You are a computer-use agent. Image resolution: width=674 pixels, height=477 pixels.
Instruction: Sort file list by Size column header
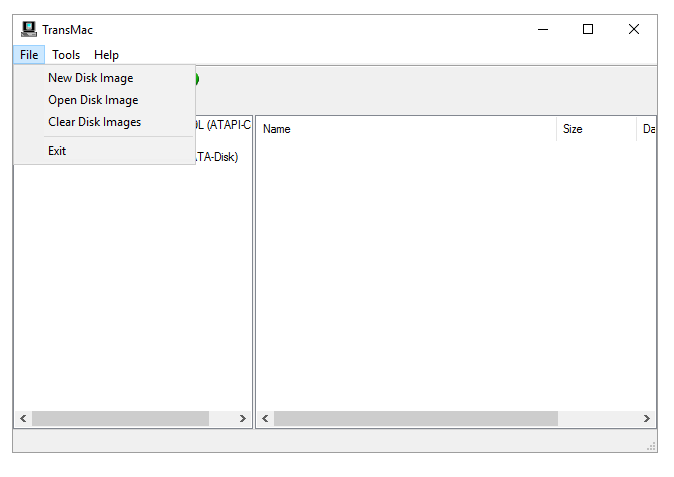(x=596, y=129)
